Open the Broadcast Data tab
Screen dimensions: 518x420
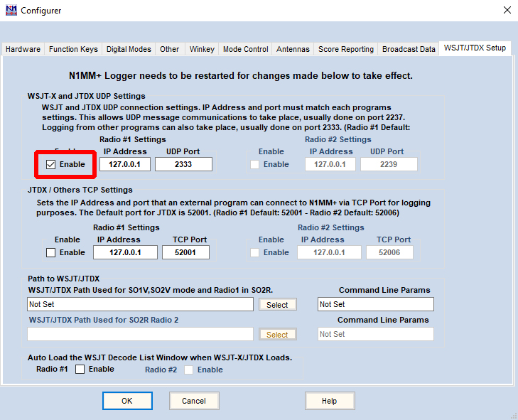click(x=409, y=49)
